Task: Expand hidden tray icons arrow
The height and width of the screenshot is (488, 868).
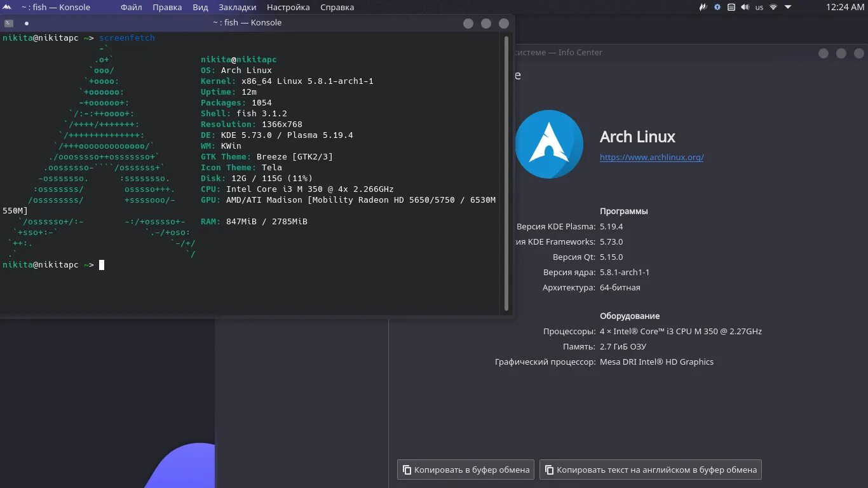Action: point(788,8)
